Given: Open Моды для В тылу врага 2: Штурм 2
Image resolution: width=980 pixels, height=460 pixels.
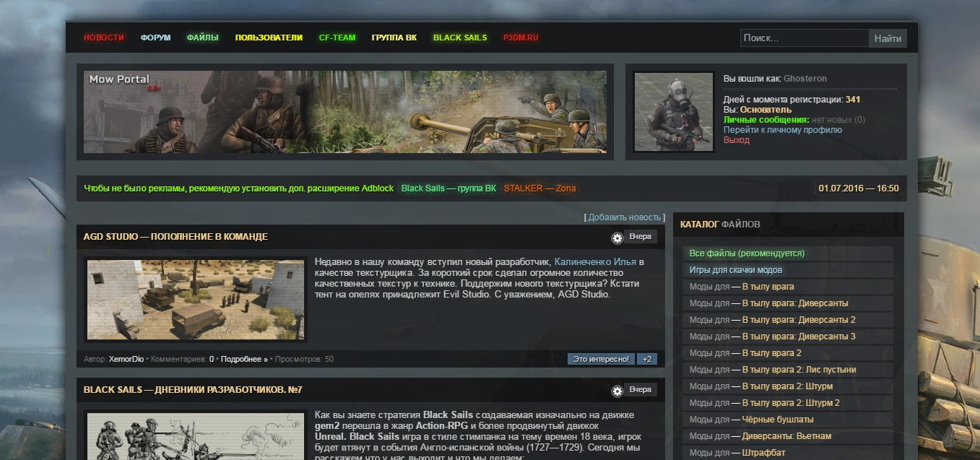Looking at the screenshot, I should 788,403.
